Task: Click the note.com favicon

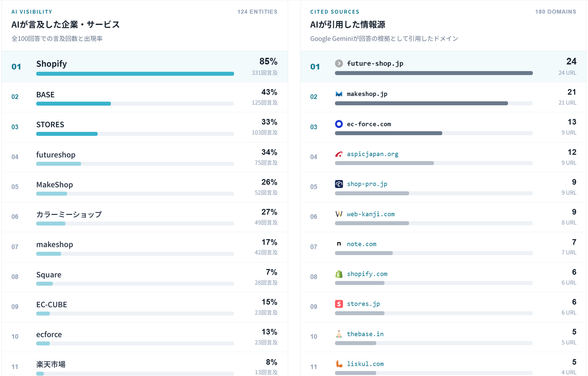Action: [x=339, y=244]
